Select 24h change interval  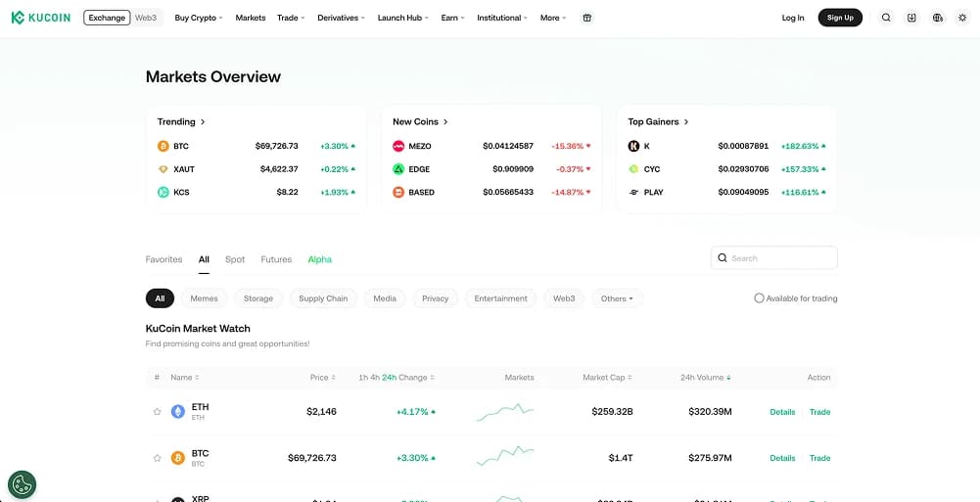click(x=390, y=377)
